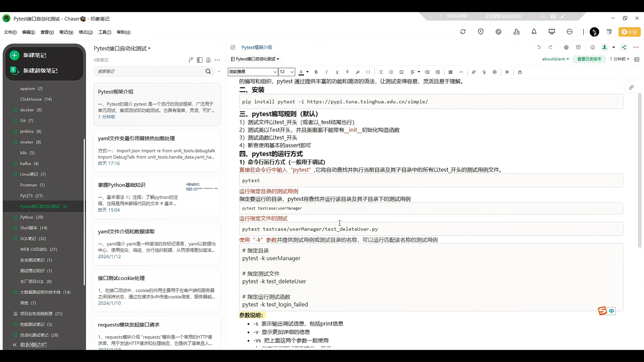Open the 查看(V) menu
The image size is (644, 362).
pos(47,32)
